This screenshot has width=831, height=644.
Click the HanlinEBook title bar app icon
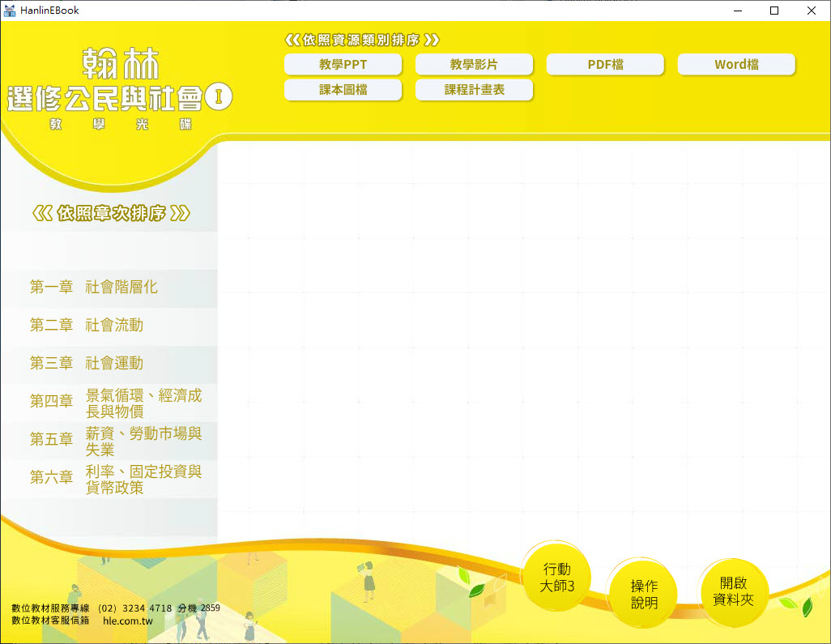pos(11,11)
